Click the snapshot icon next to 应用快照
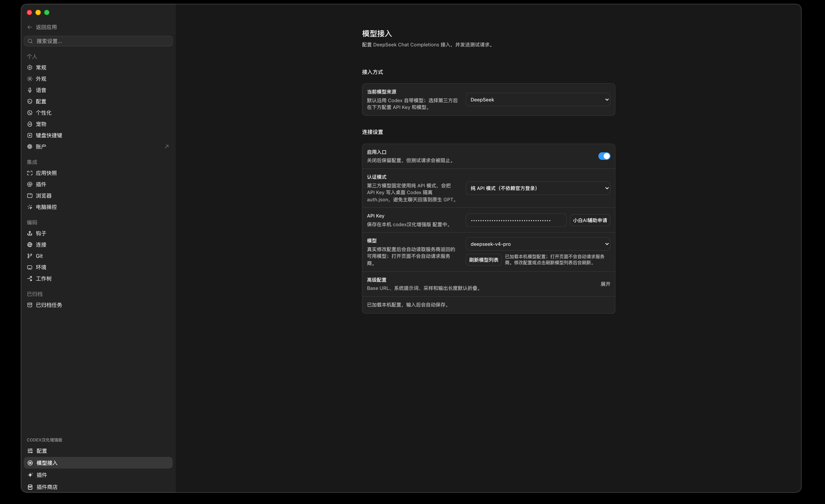This screenshot has width=825, height=504. 30,173
